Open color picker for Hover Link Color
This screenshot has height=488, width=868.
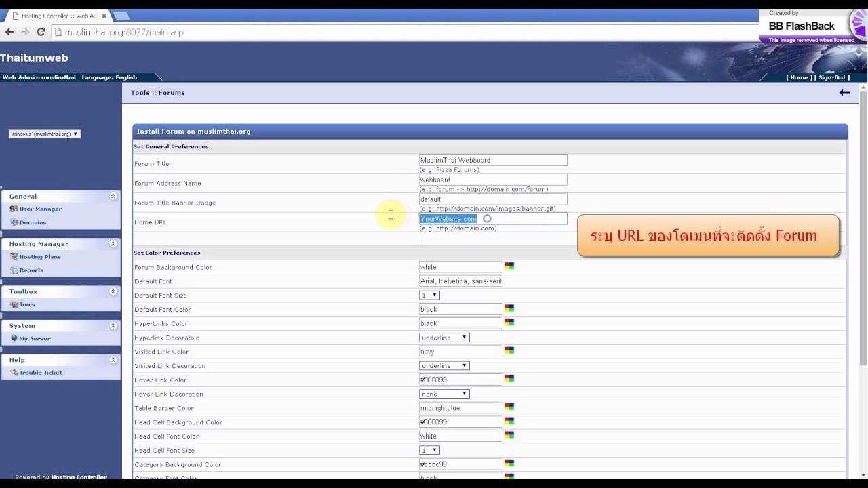coord(509,379)
